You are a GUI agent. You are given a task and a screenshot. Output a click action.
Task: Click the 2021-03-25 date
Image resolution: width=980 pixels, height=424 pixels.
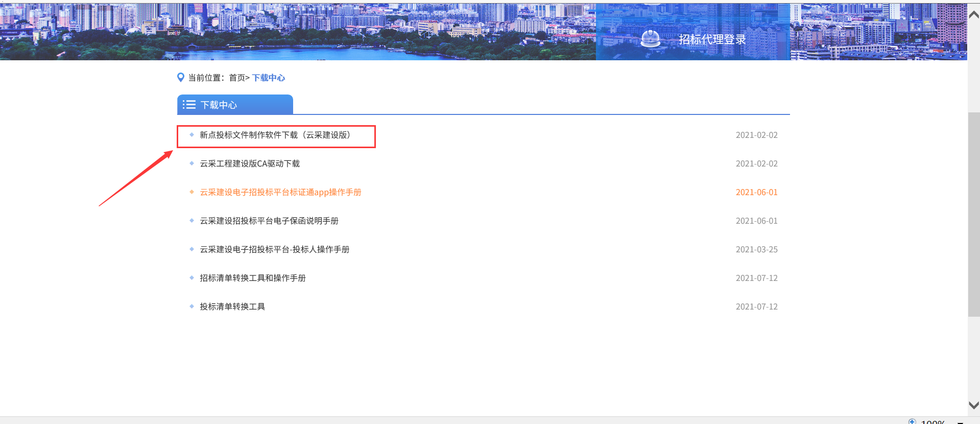tap(756, 249)
